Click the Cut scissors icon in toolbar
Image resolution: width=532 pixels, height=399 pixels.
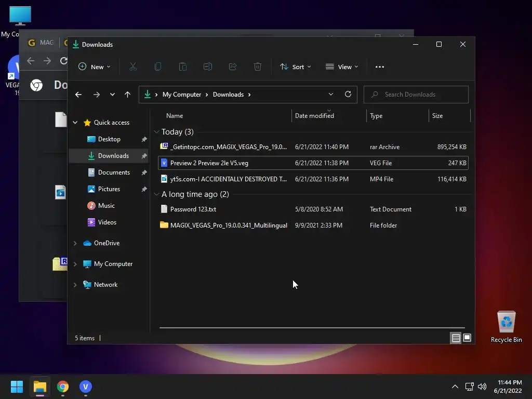(132, 67)
